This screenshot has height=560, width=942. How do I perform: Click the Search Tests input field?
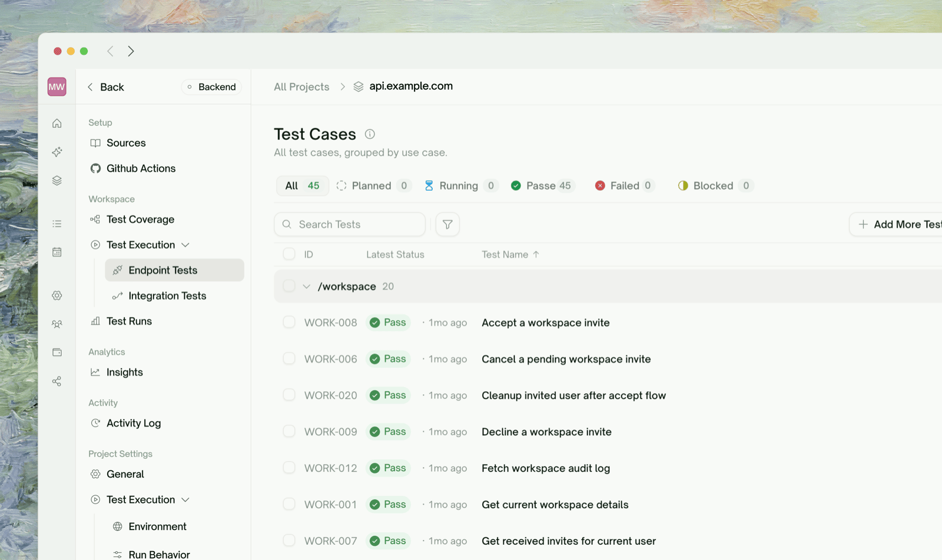click(350, 224)
